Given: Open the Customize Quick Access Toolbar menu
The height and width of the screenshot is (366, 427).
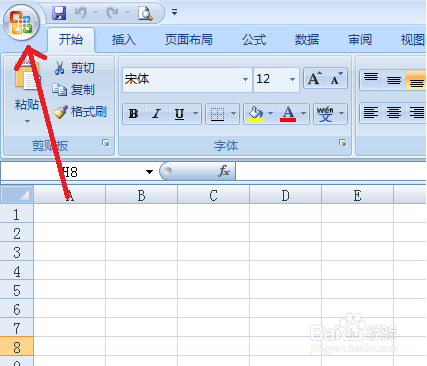Looking at the screenshot, I should coord(174,13).
